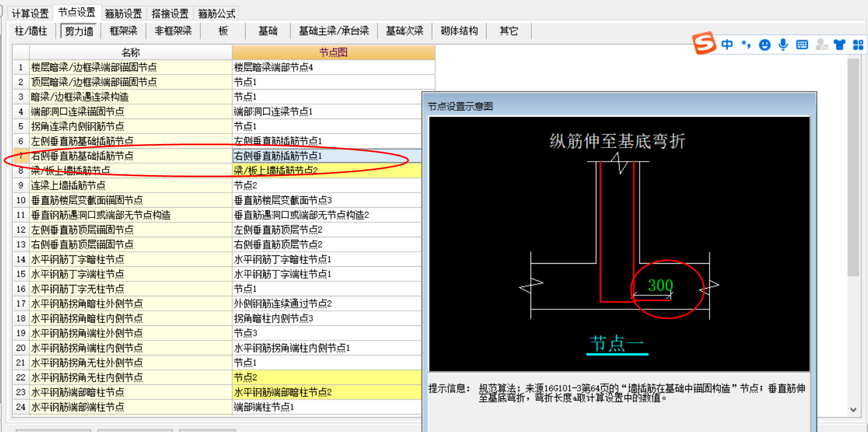
Task: Select the 剪力墙 component button
Action: tap(79, 31)
